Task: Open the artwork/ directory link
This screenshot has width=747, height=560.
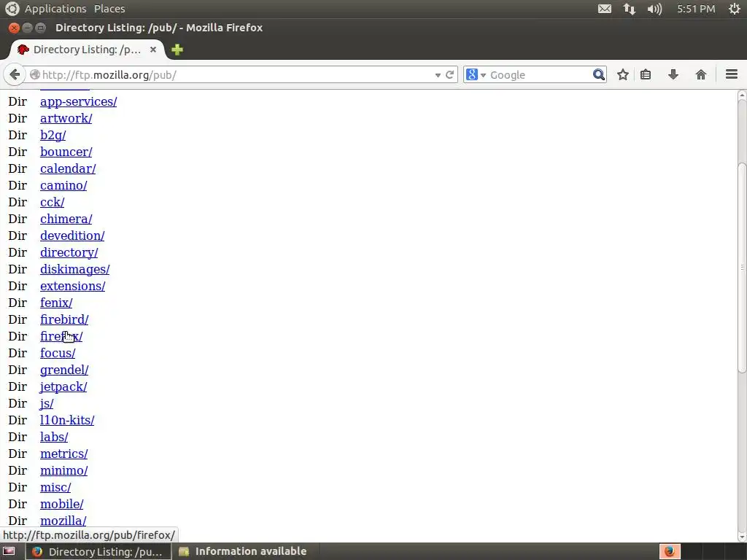Action: [x=66, y=118]
